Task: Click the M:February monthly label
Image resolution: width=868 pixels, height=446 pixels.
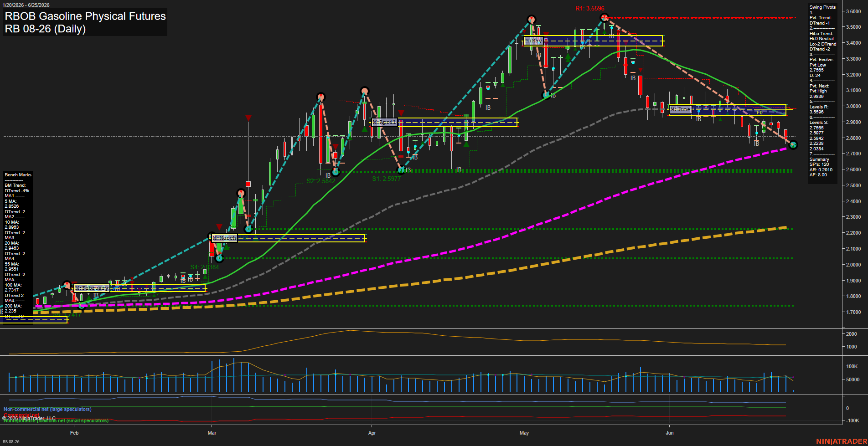Action: 92,288
